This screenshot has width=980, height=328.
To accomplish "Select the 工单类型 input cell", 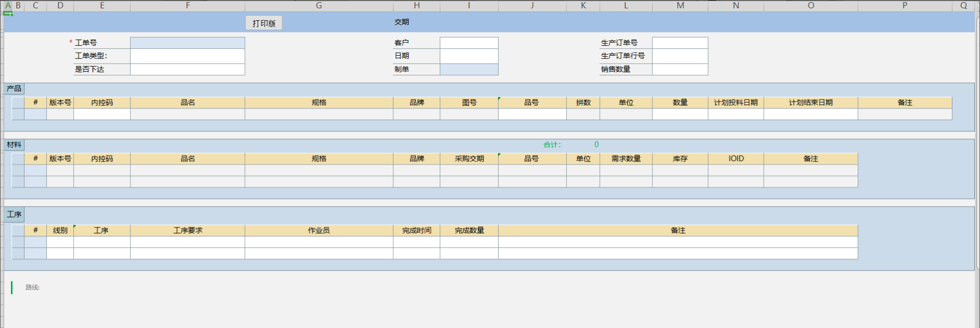I will coord(188,56).
